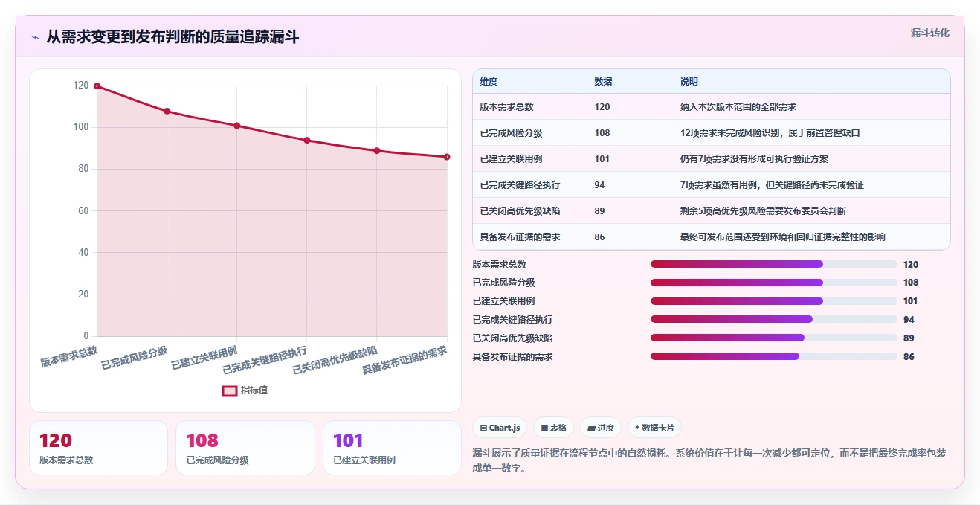This screenshot has width=980, height=505.
Task: Click the 已完成关键路径执行 progress bar
Action: pyautogui.click(x=773, y=319)
